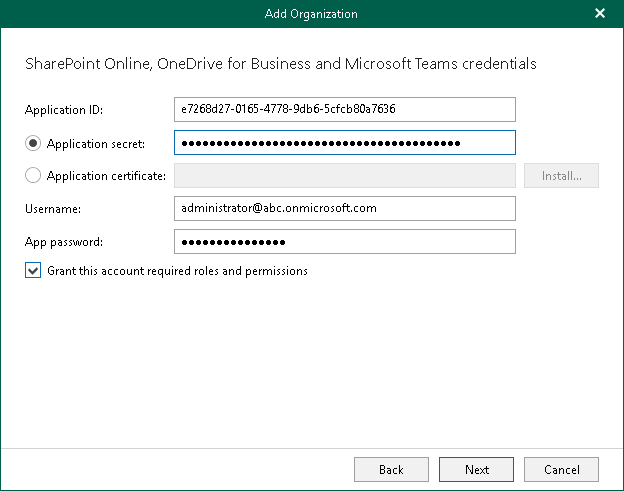Image resolution: width=624 pixels, height=491 pixels.
Task: Close the Add Organization dialog
Action: (x=600, y=14)
